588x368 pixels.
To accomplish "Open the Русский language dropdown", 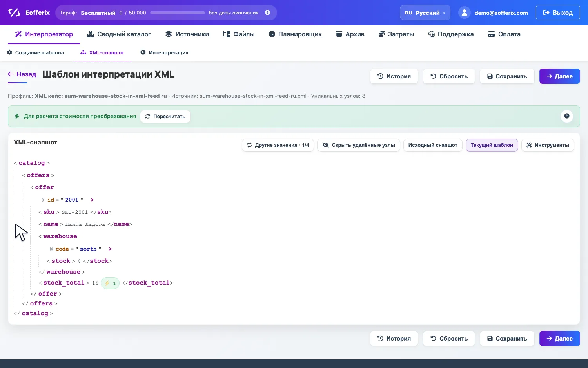I will click(x=425, y=13).
